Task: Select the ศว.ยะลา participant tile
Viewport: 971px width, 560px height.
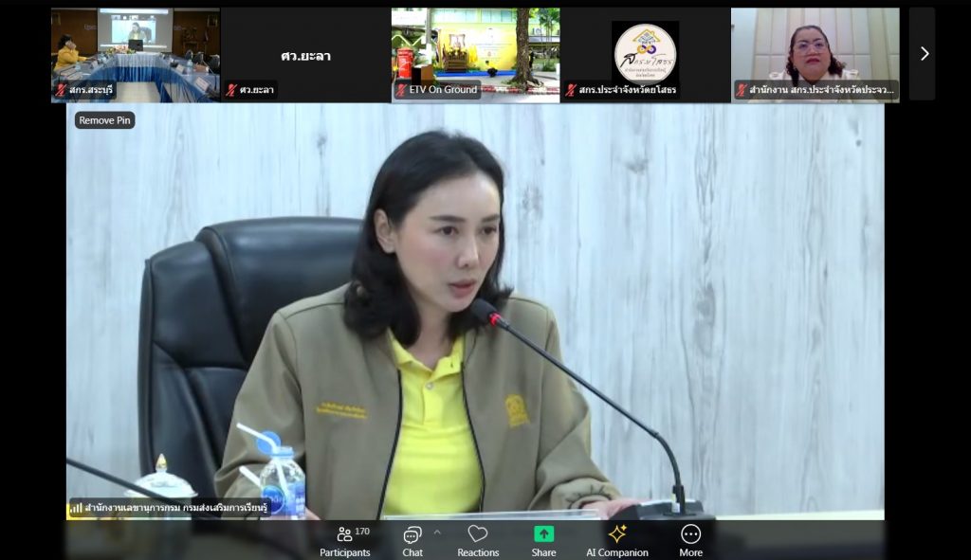Action: pyautogui.click(x=304, y=54)
